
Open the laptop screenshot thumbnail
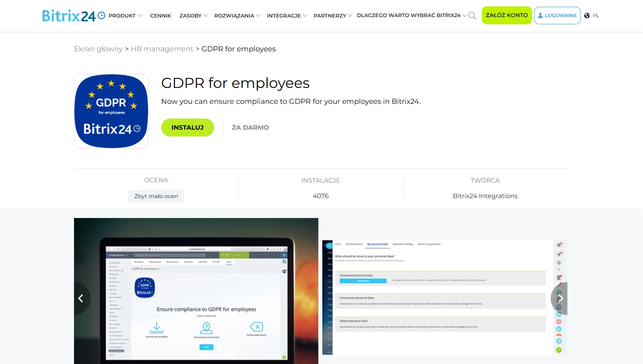[196, 291]
